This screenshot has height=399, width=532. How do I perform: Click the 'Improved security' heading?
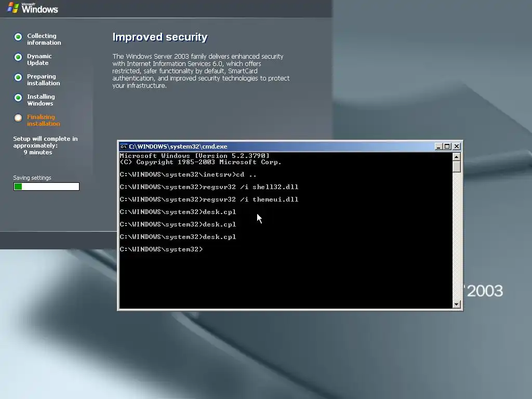tap(160, 37)
